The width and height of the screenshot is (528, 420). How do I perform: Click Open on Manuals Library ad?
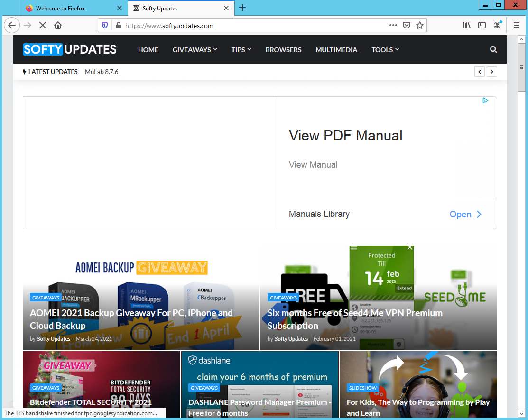pyautogui.click(x=465, y=214)
